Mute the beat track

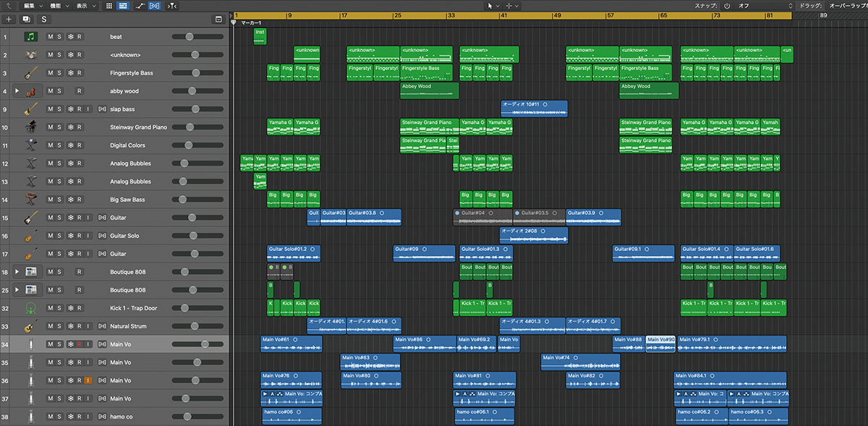(x=51, y=36)
